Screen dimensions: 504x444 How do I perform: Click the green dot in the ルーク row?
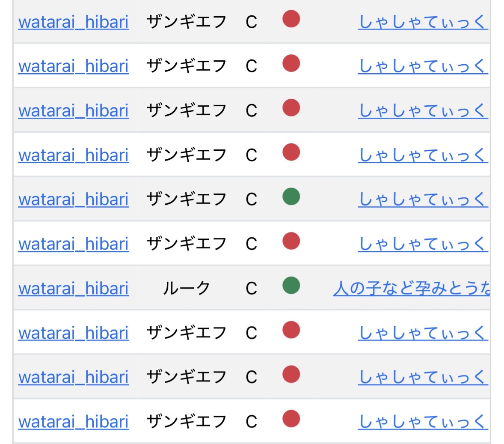coord(291,286)
